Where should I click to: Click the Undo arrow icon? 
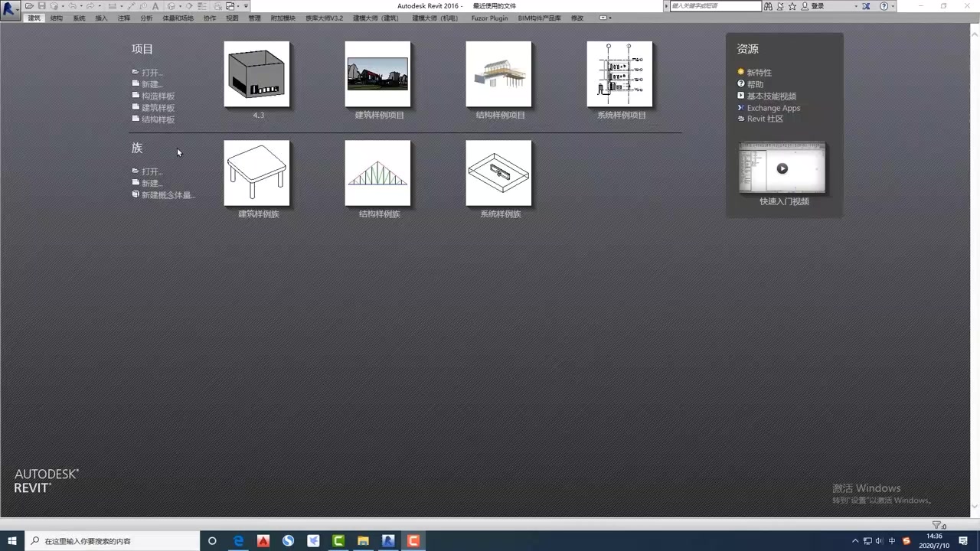tap(72, 6)
